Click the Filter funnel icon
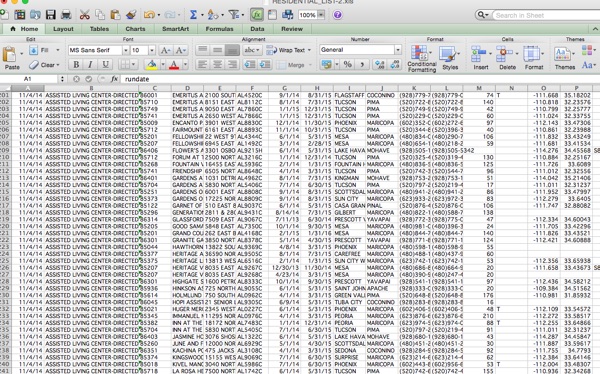 click(x=233, y=15)
